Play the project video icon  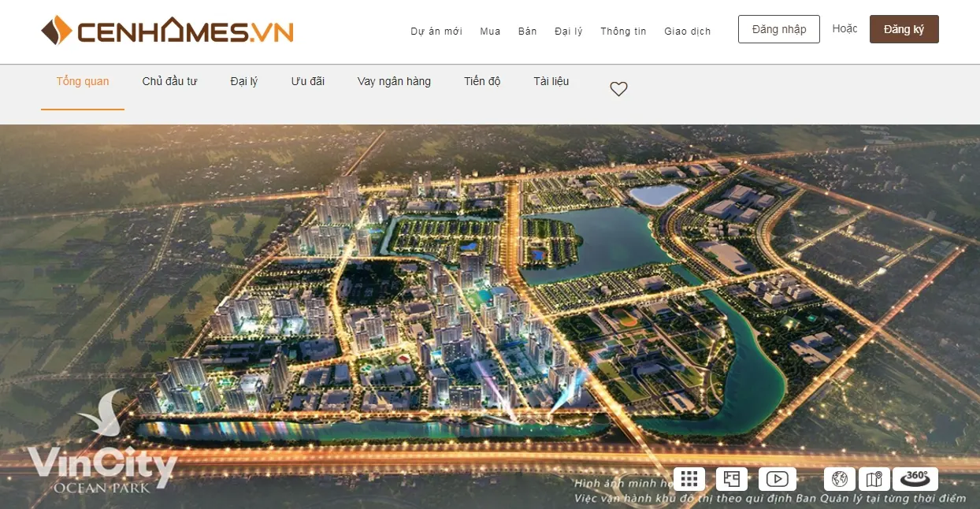pos(778,479)
